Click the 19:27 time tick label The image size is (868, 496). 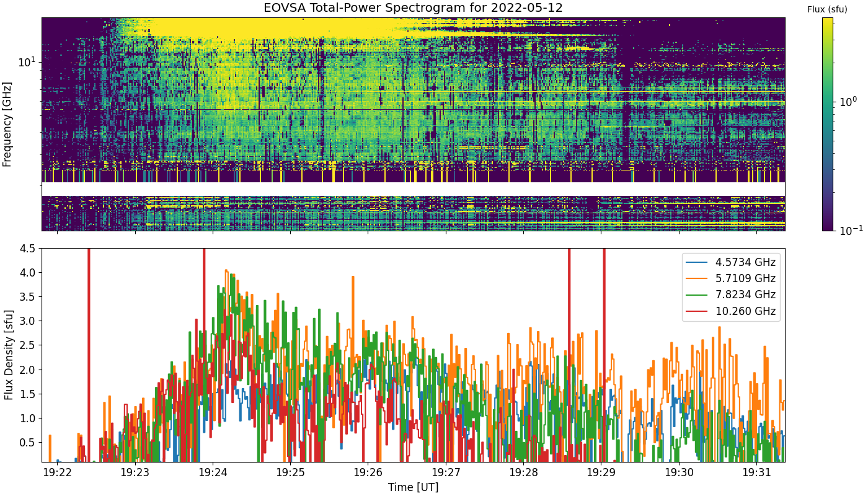coord(446,472)
